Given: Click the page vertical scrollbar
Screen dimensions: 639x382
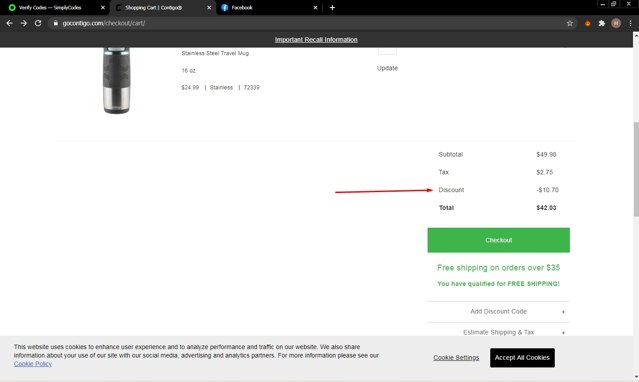Looking at the screenshot, I should point(636,169).
